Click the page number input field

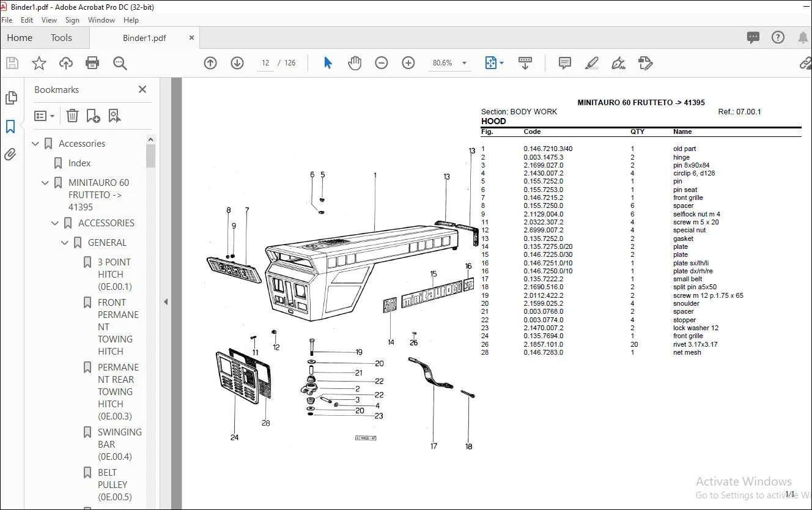[265, 63]
